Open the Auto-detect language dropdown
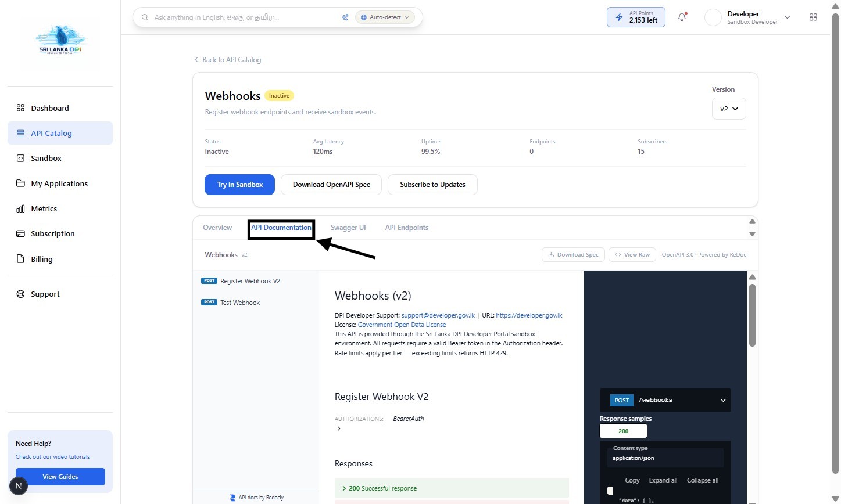Image resolution: width=841 pixels, height=504 pixels. tap(385, 17)
